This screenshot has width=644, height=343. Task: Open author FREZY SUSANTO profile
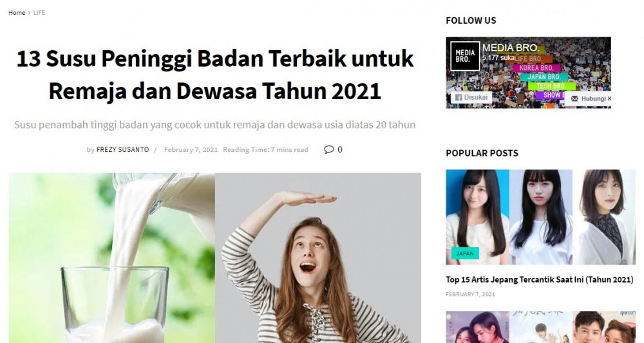[x=122, y=150]
